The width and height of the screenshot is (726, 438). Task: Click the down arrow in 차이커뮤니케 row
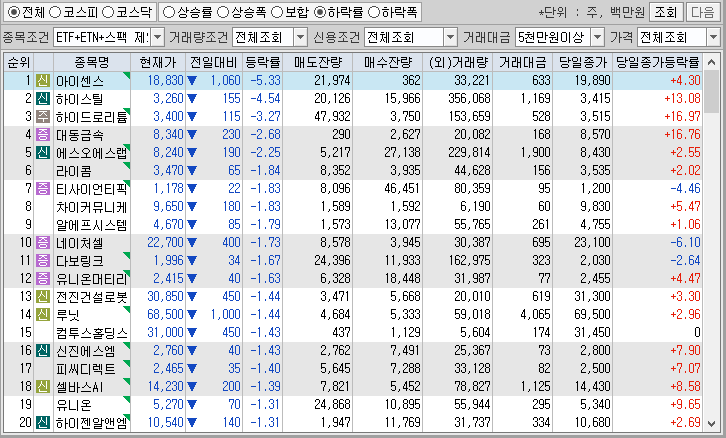pyautogui.click(x=192, y=207)
